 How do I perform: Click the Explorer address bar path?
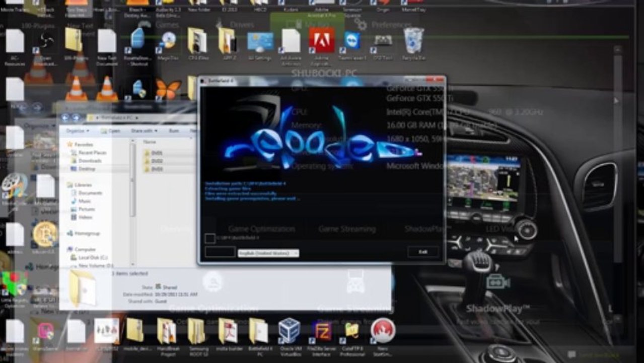[x=117, y=117]
